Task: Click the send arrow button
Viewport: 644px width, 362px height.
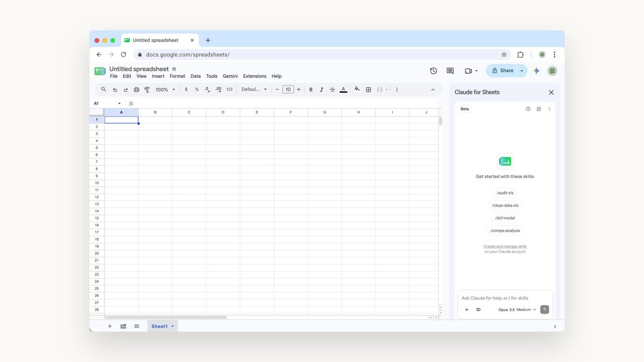Action: pos(544,310)
